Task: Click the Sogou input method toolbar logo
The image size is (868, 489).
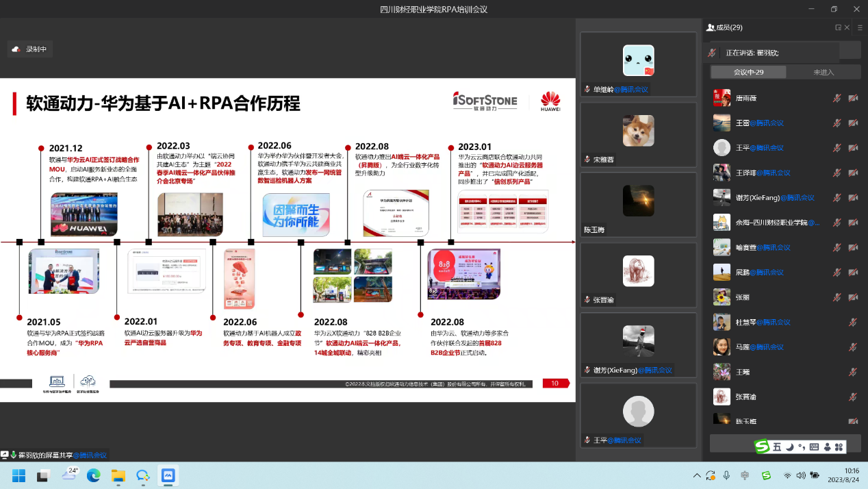Action: [x=762, y=447]
